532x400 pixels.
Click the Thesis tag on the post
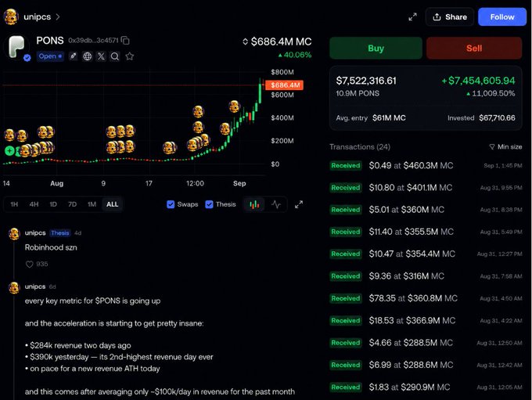(59, 233)
